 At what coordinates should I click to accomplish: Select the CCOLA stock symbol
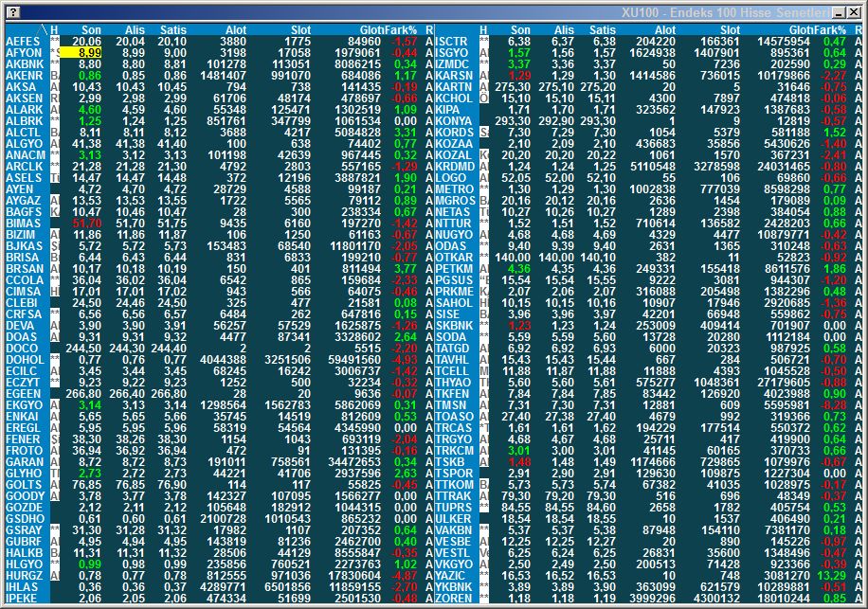[25, 280]
